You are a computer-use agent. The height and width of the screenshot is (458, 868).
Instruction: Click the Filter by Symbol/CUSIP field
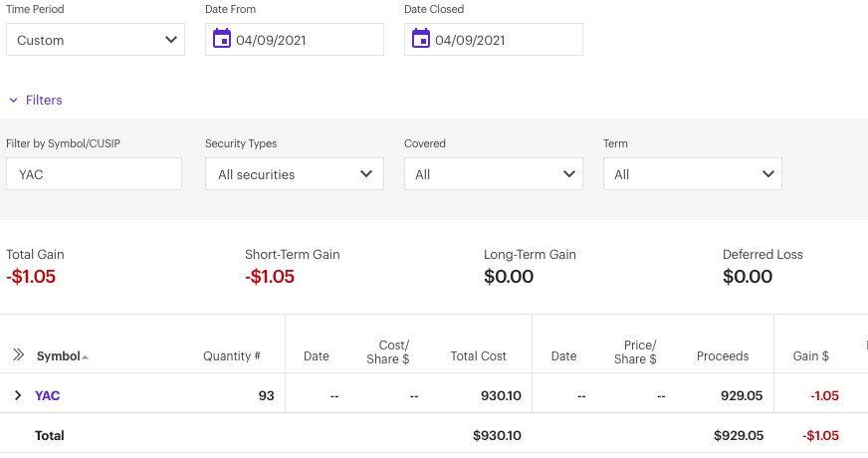[x=94, y=174]
